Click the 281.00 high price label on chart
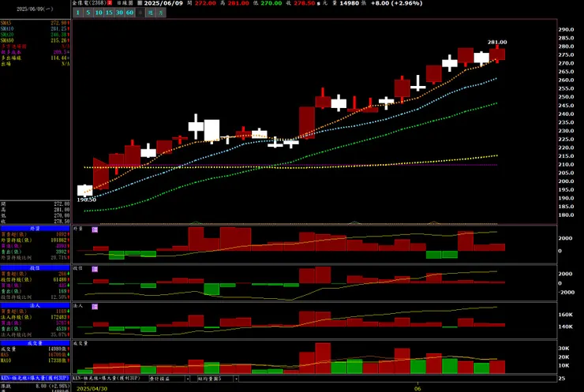The image size is (584, 392). (497, 42)
